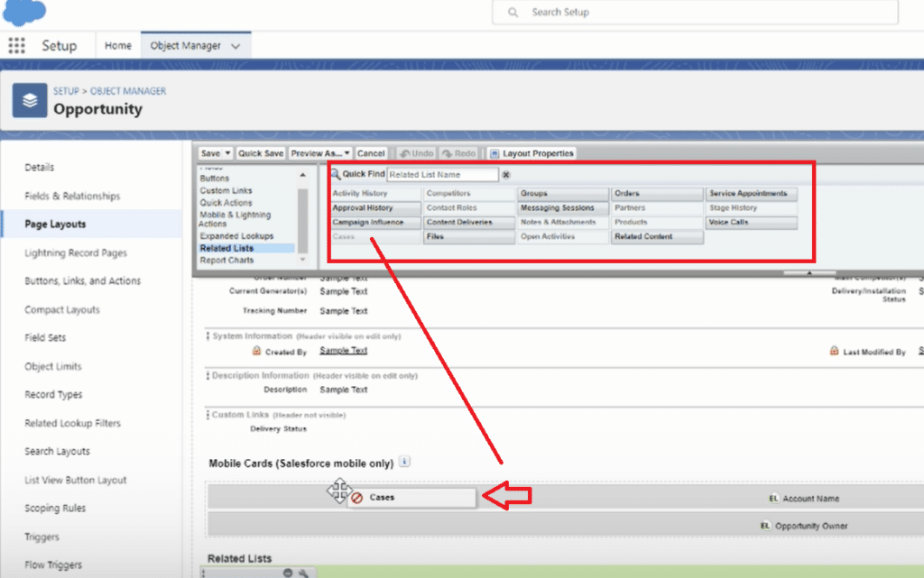Follow the OBJECT MANAGER breadcrumb link
The height and width of the screenshot is (578, 924).
(x=128, y=91)
